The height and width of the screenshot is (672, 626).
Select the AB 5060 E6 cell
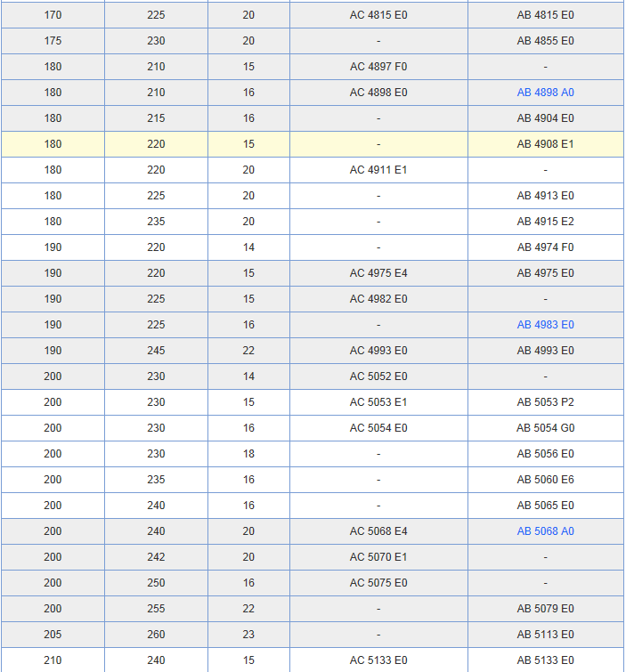545,480
